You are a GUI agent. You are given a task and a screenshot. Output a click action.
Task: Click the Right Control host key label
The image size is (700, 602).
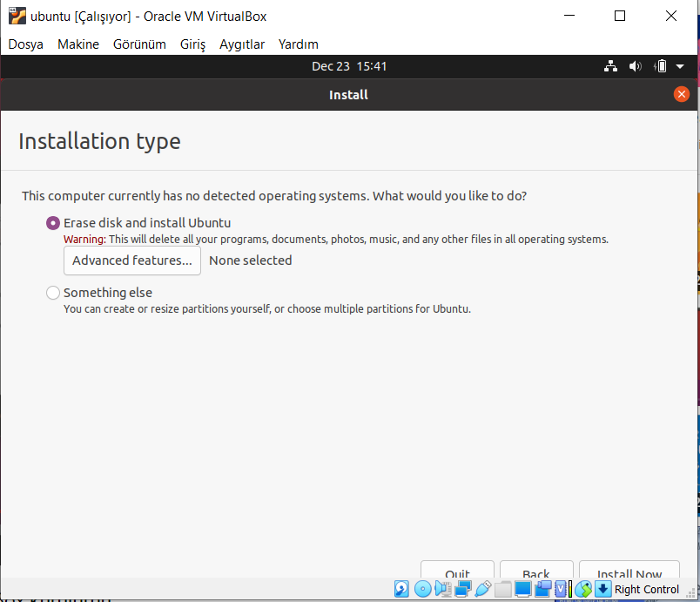click(646, 590)
